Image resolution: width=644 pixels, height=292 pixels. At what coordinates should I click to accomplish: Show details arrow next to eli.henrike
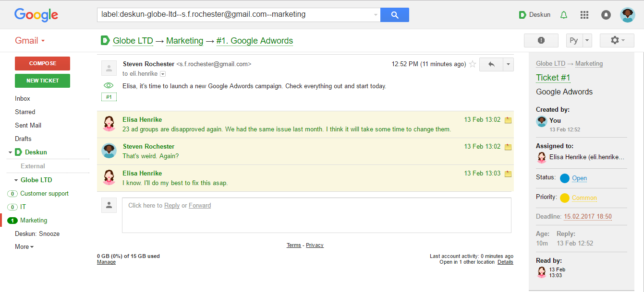(x=163, y=74)
